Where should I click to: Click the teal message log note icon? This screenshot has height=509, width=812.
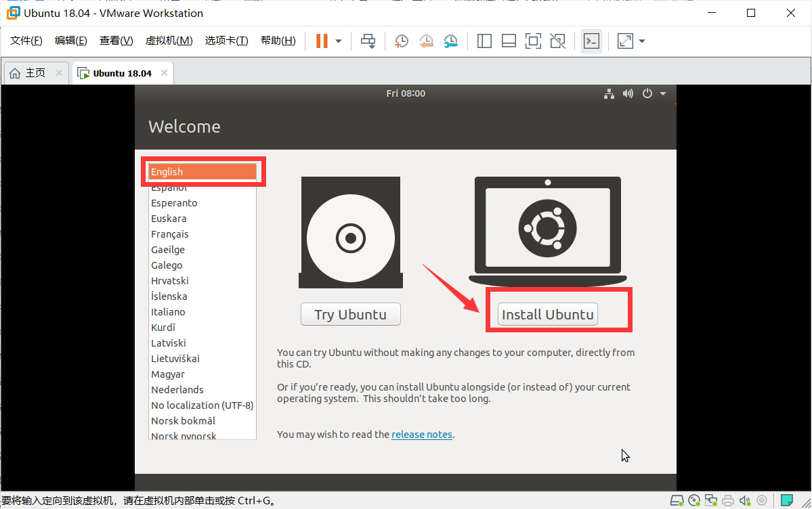pos(787,500)
